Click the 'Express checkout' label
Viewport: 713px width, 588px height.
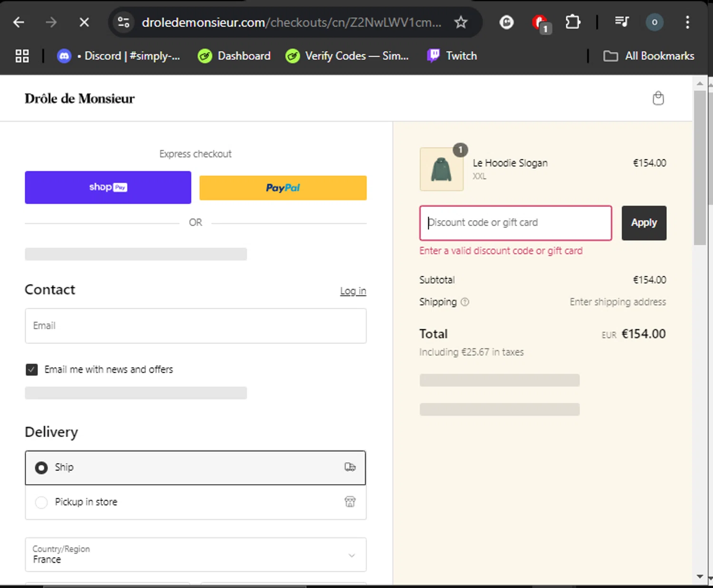(x=195, y=154)
